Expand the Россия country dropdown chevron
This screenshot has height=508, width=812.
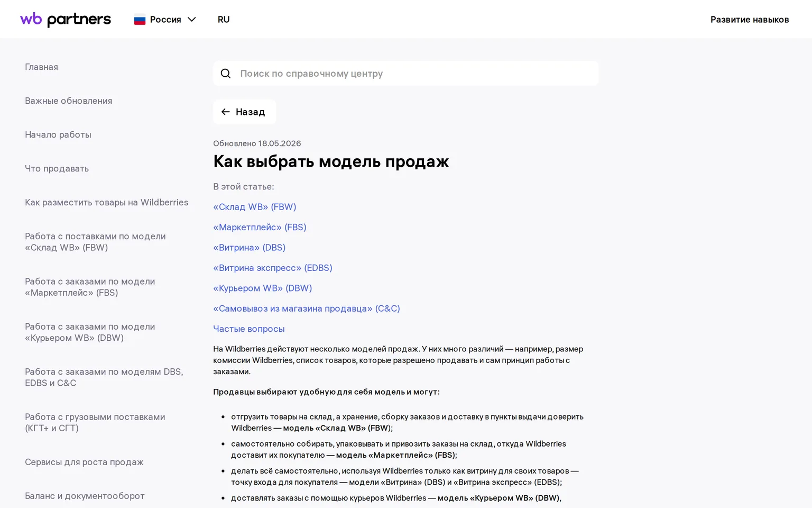[x=192, y=20]
